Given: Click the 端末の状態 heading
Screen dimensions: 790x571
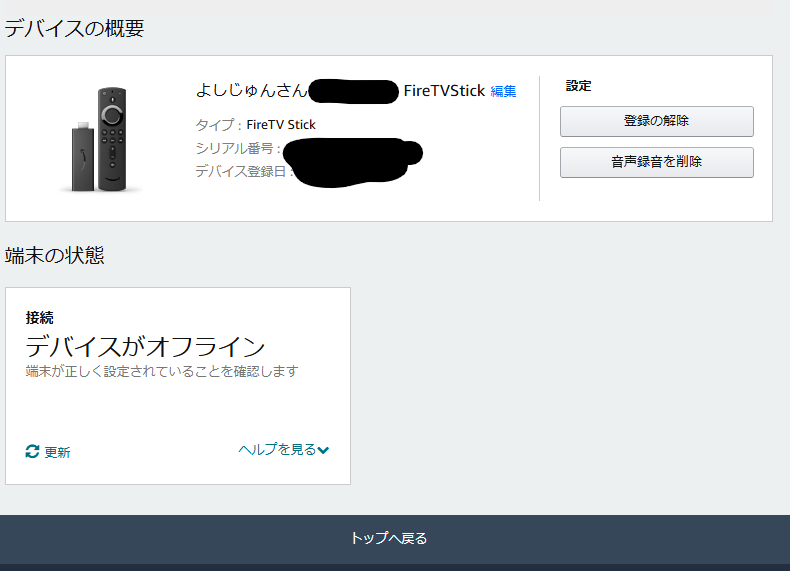Looking at the screenshot, I should point(54,255).
